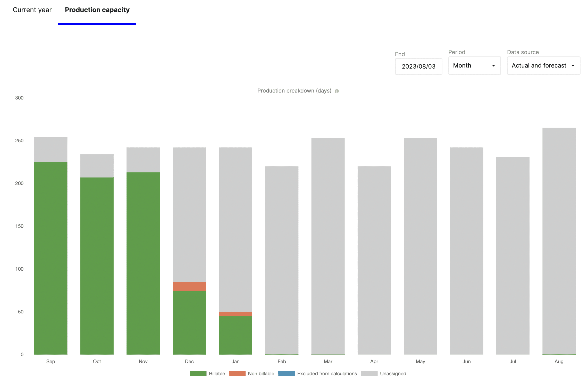The height and width of the screenshot is (383, 588).
Task: Click the orange Non billable segment in Dec
Action: coord(189,286)
